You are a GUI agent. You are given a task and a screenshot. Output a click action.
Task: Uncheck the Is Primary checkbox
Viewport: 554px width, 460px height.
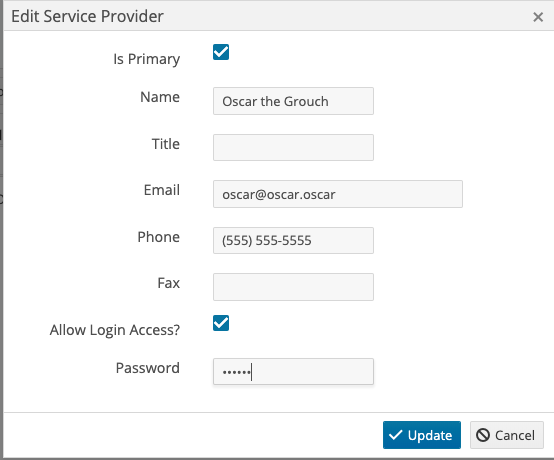(x=221, y=52)
